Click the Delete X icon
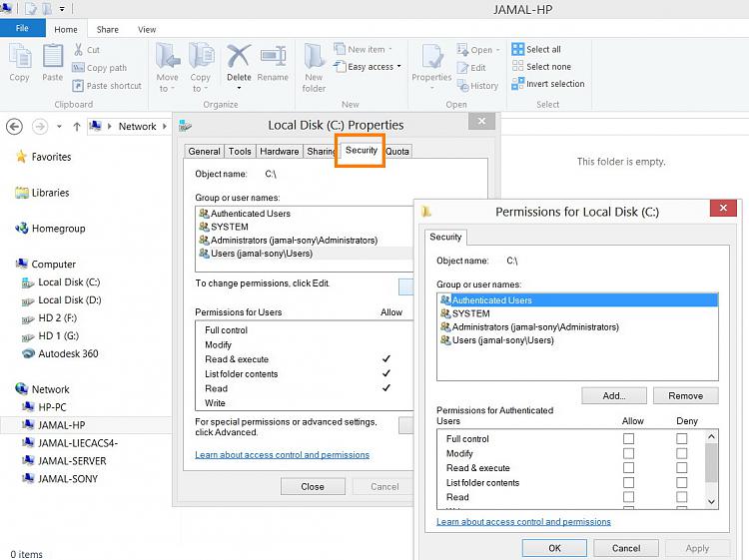Image resolution: width=749 pixels, height=560 pixels. click(x=239, y=56)
